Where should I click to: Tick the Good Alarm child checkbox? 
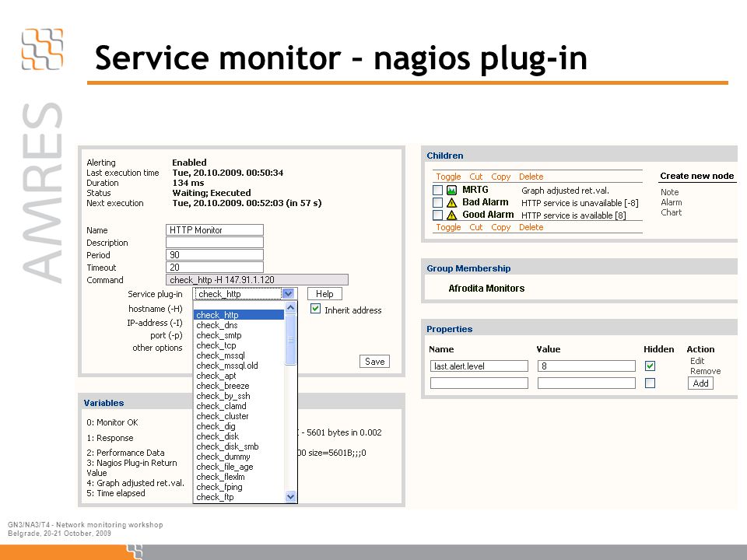[x=437, y=215]
